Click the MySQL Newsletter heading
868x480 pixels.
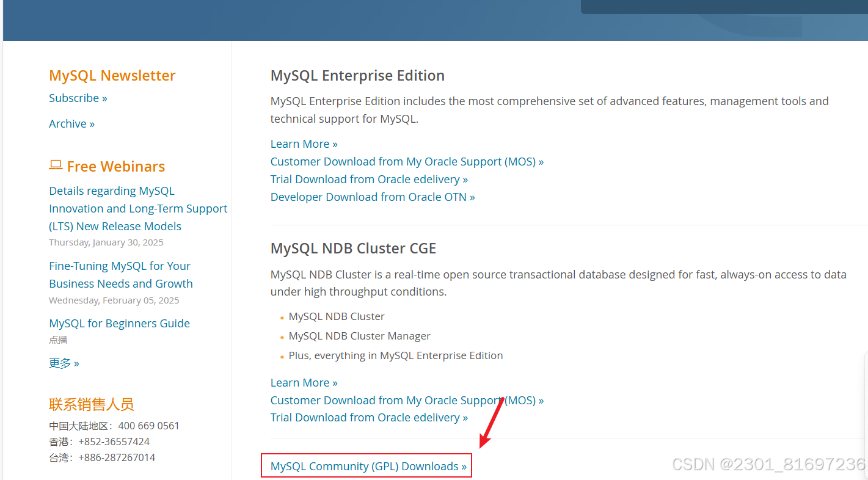pos(112,75)
